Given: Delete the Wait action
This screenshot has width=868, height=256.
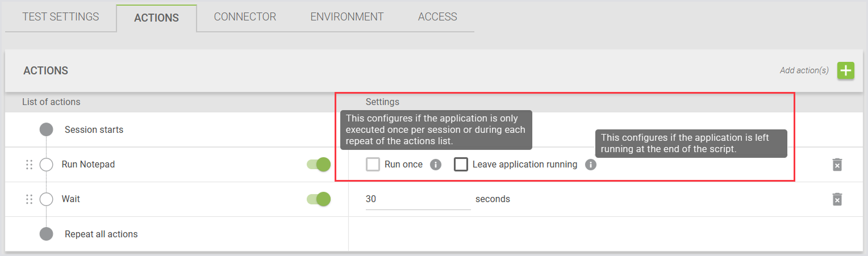Looking at the screenshot, I should pyautogui.click(x=837, y=199).
